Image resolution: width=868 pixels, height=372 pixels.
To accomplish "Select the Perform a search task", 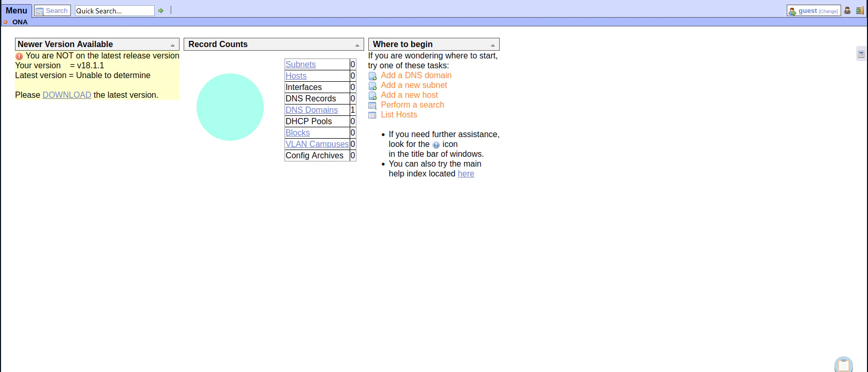I will [x=412, y=105].
